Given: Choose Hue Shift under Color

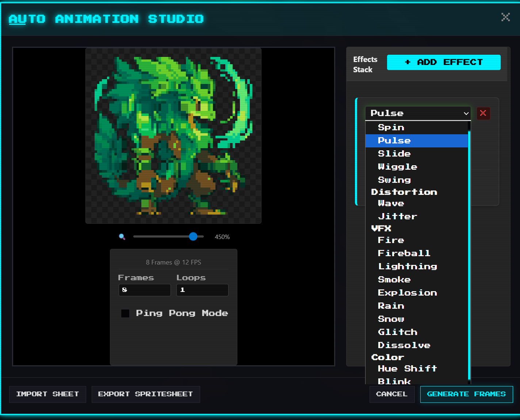Looking at the screenshot, I should [x=417, y=369].
